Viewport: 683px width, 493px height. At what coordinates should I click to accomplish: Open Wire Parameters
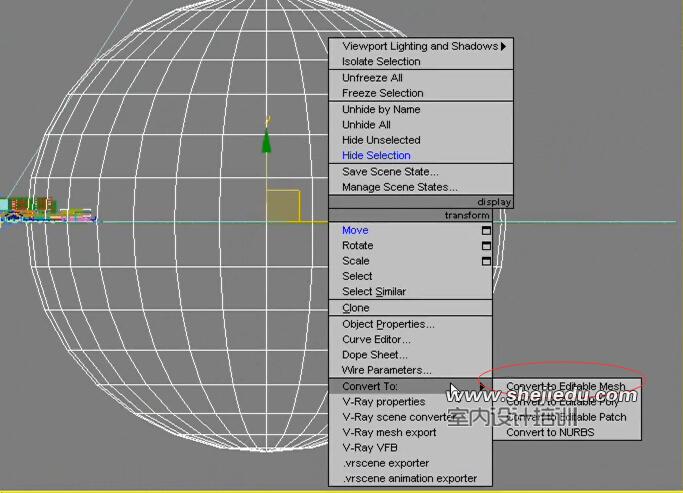click(410, 370)
